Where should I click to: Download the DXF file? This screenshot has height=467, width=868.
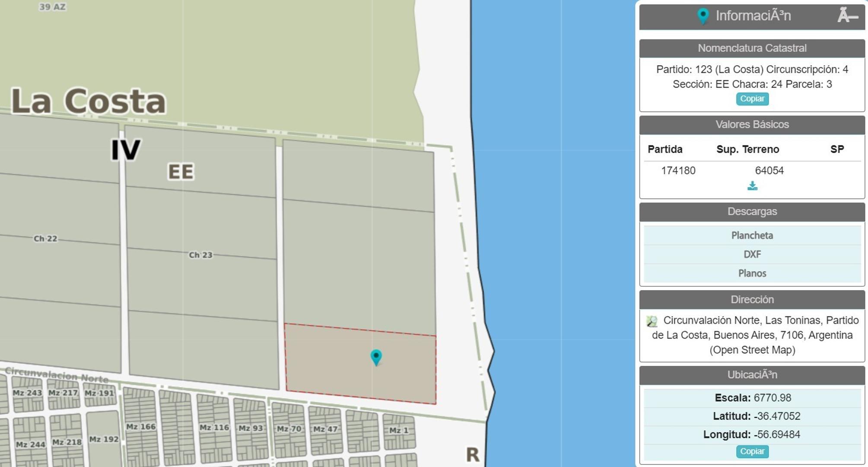coord(752,254)
